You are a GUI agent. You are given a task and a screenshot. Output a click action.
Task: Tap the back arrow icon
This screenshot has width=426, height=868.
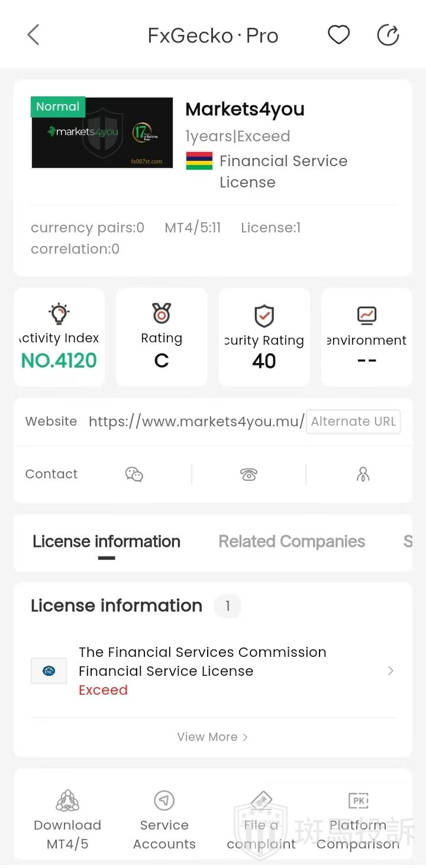pos(34,35)
